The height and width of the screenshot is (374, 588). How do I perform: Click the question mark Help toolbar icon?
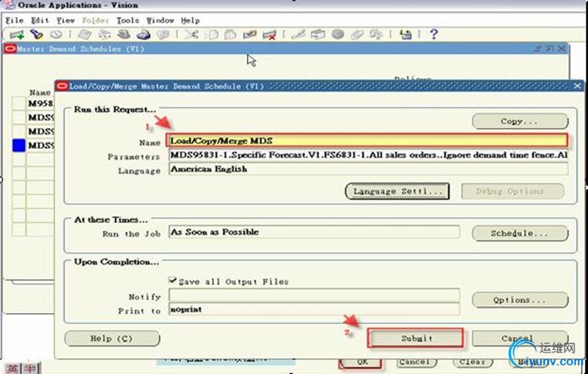[434, 34]
